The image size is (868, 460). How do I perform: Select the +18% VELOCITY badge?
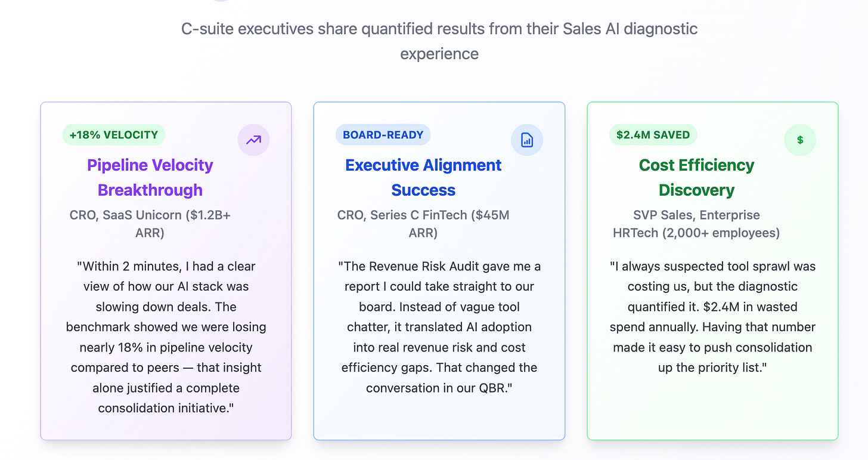[114, 135]
